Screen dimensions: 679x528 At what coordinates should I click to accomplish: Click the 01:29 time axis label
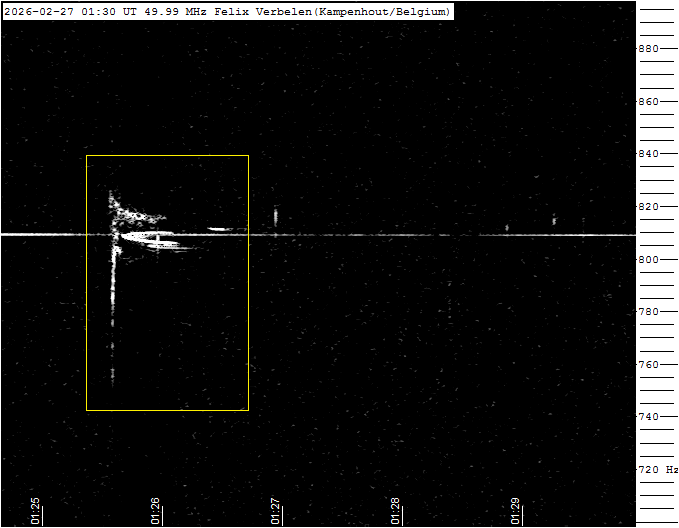[x=515, y=510]
